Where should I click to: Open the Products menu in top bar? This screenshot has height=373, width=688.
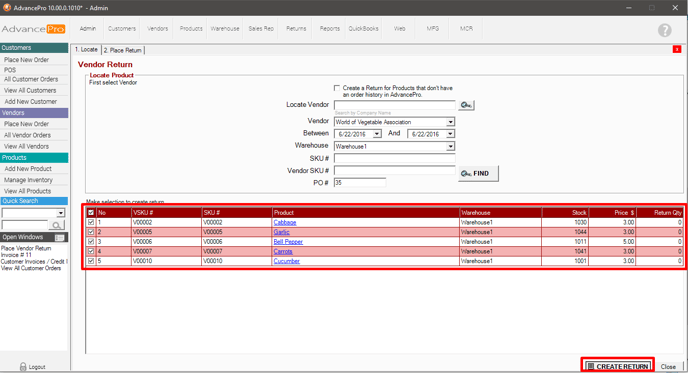click(x=191, y=29)
